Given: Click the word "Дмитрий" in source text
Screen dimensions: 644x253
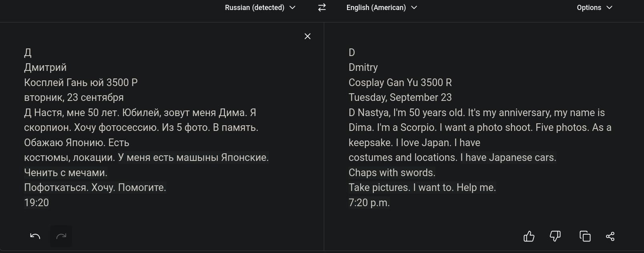Looking at the screenshot, I should click(45, 68).
